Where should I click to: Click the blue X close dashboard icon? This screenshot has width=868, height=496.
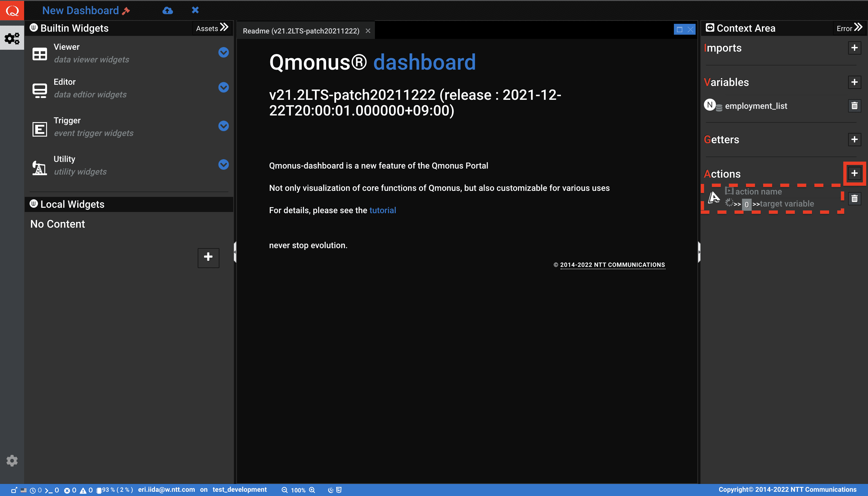coord(195,10)
